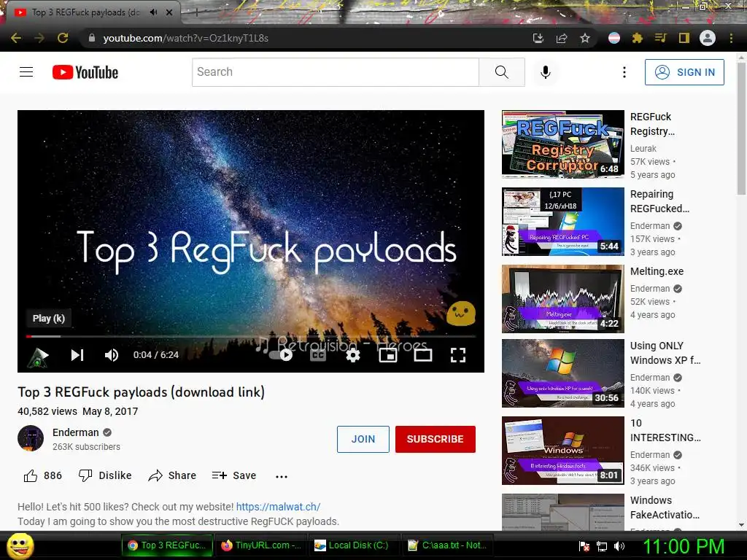Open 10 INTERESTING Windows facts video title
Image resolution: width=747 pixels, height=560 pixels.
coord(665,430)
